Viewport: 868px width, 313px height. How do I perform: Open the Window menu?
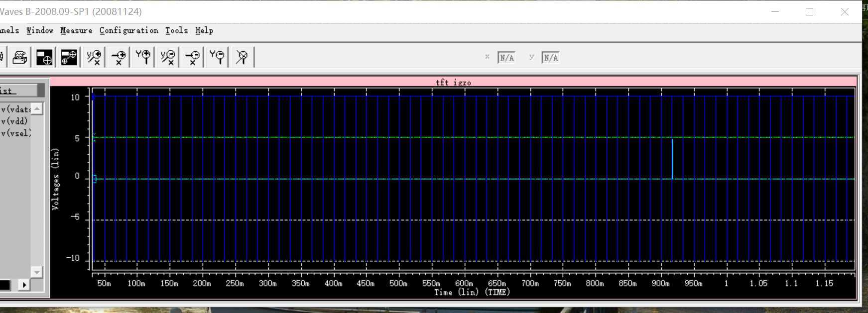(40, 30)
